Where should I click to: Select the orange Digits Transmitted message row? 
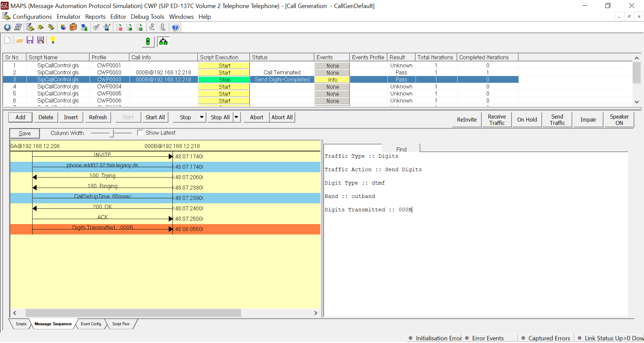pos(165,229)
